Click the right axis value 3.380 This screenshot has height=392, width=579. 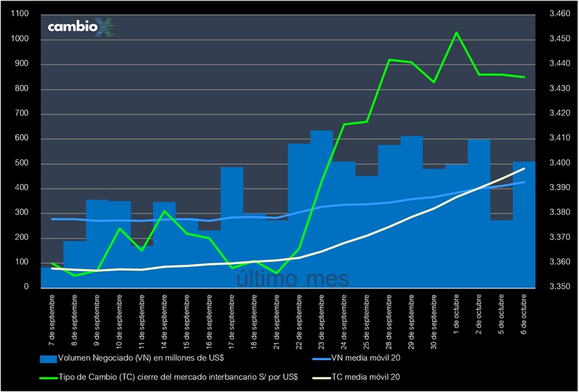click(560, 212)
